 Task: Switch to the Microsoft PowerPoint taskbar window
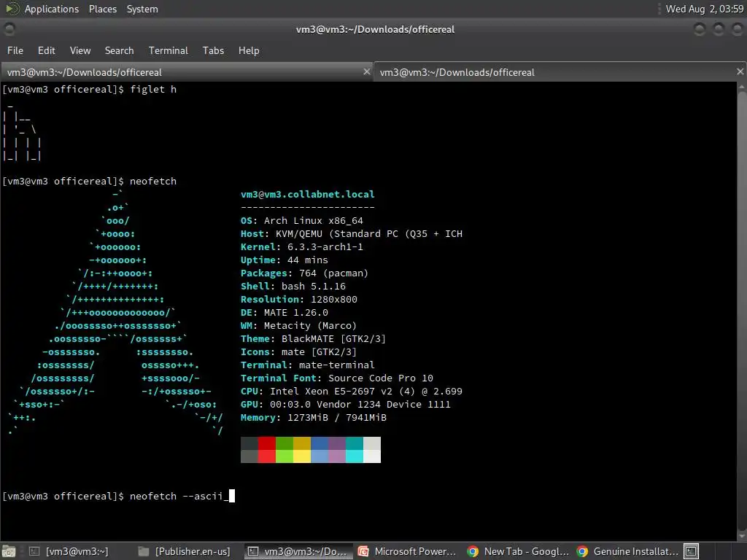(409, 551)
